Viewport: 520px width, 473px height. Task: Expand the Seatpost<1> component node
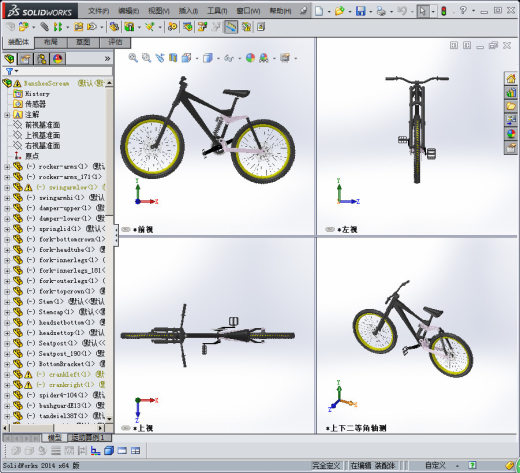(x=7, y=343)
